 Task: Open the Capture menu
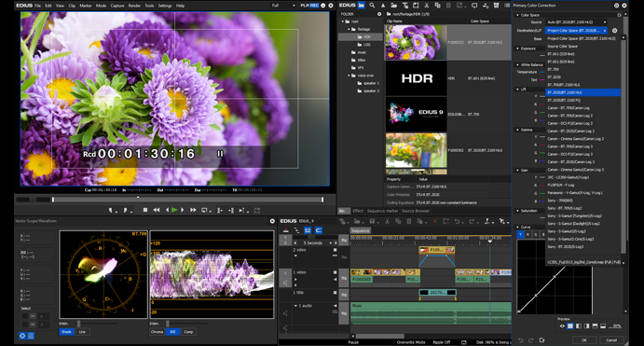(117, 6)
